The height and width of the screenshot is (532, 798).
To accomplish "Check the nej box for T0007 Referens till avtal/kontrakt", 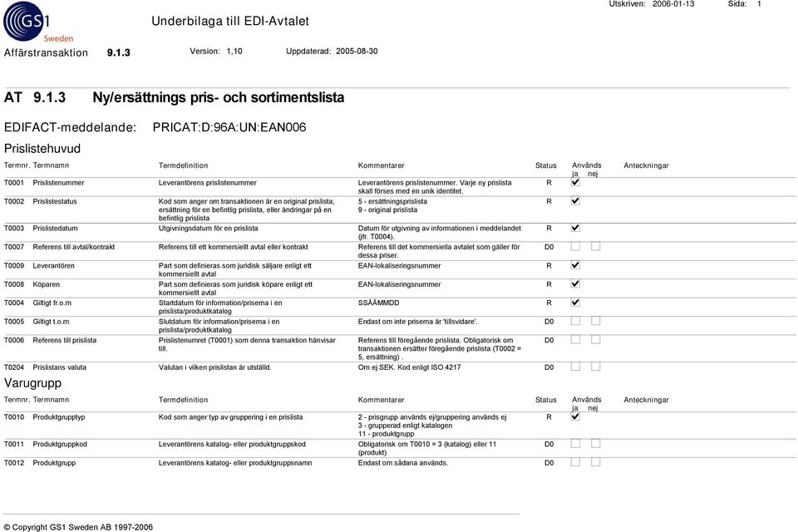I will pyautogui.click(x=595, y=246).
